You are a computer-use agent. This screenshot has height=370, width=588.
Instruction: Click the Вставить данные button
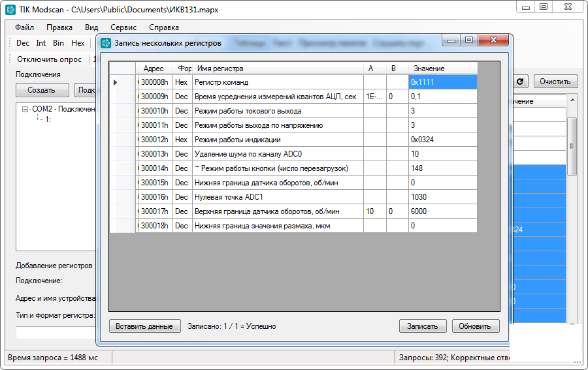(144, 326)
